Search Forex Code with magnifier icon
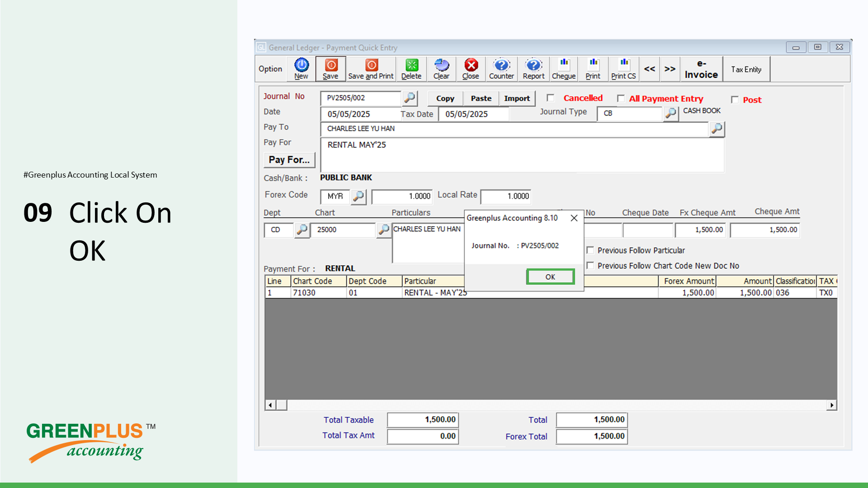The image size is (868, 488). pyautogui.click(x=359, y=197)
